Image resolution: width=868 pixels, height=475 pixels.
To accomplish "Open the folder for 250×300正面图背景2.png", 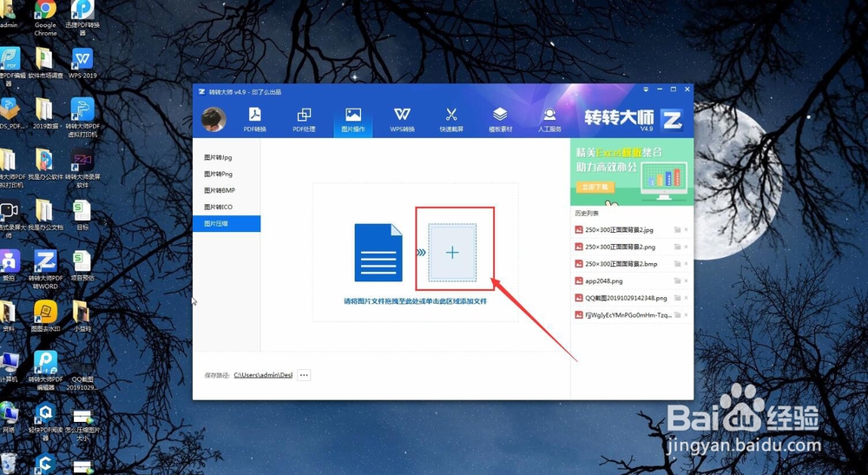I will pyautogui.click(x=677, y=247).
